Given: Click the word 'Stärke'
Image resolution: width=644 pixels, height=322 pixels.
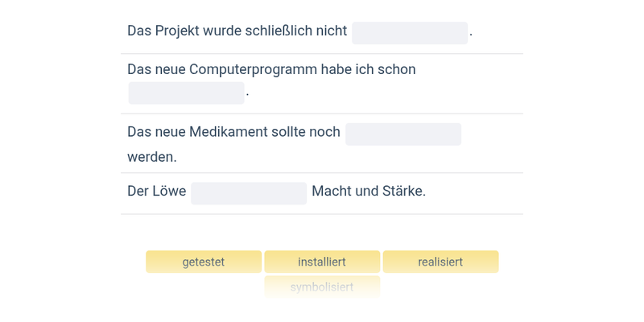Looking at the screenshot, I should coord(403,192).
